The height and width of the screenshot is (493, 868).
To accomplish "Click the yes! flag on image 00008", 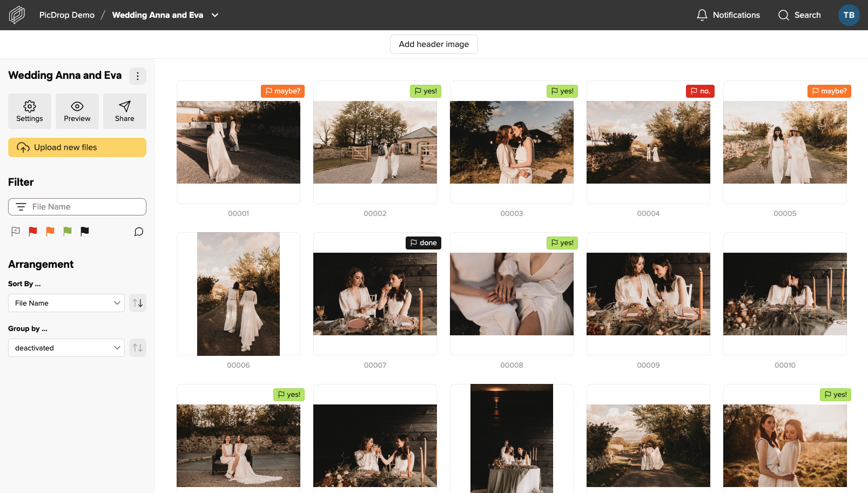I will 562,243.
